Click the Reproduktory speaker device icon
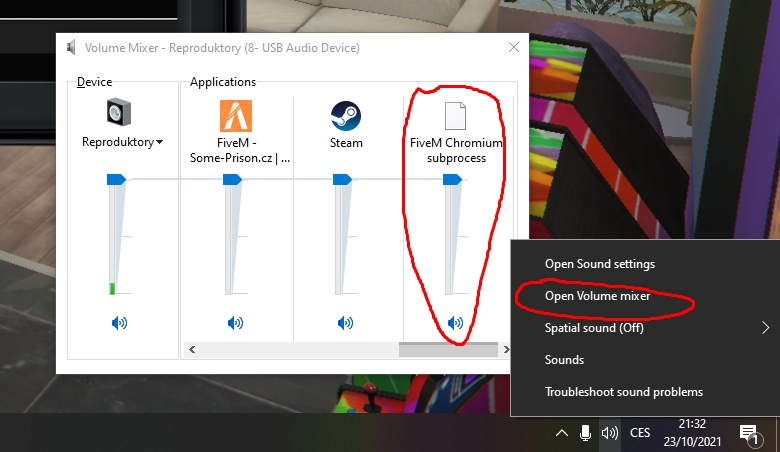Screen dimensions: 780x452 (x=119, y=115)
